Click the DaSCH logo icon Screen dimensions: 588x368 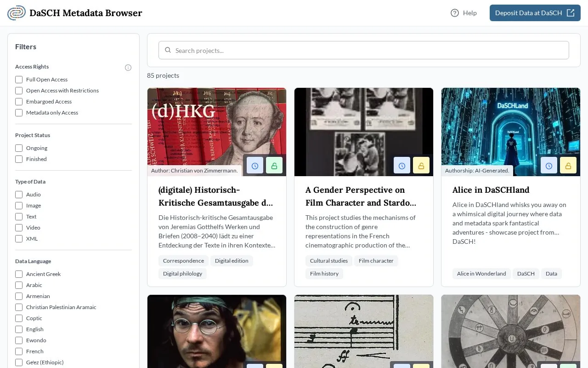(x=17, y=13)
